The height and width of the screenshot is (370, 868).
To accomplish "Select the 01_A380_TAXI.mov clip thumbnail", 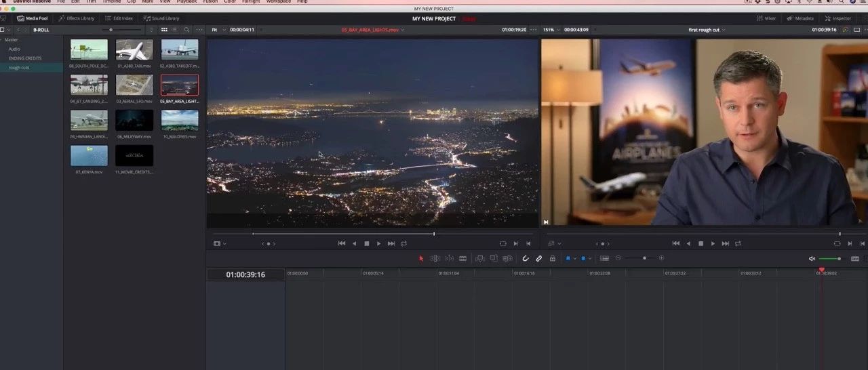I will pyautogui.click(x=134, y=49).
